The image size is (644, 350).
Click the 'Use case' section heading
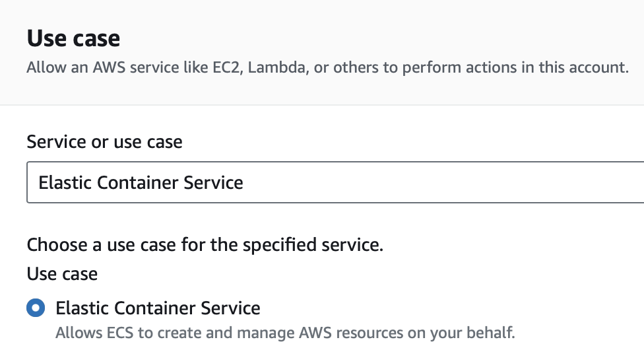73,38
